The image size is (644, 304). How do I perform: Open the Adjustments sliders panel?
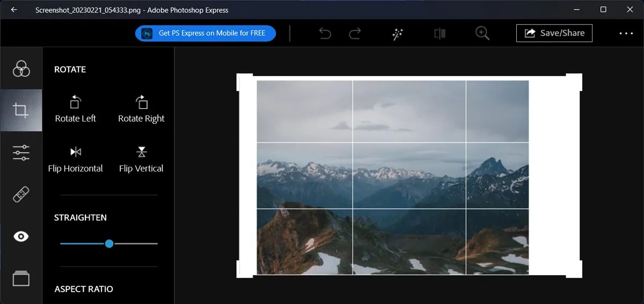[21, 153]
